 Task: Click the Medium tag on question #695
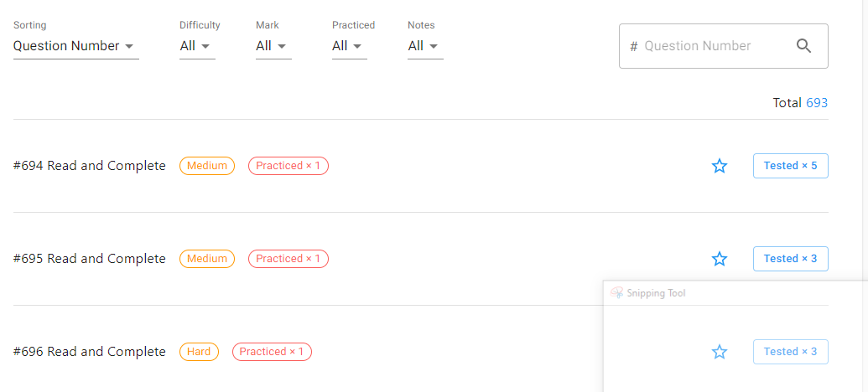point(207,259)
